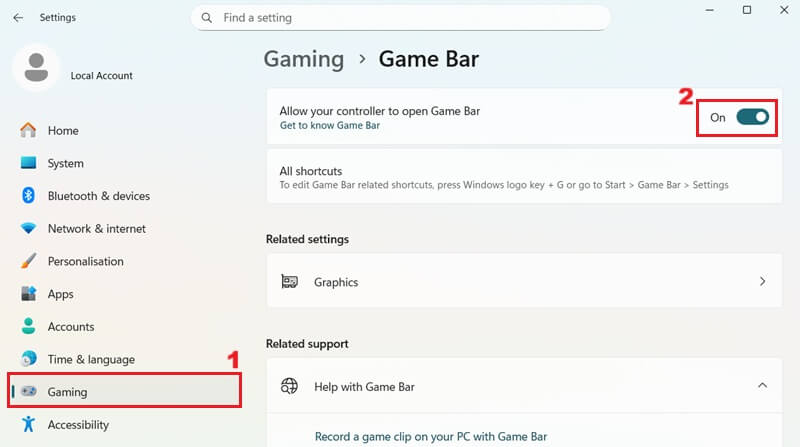Select Network & internet
The width and height of the screenshot is (800, 447).
pyautogui.click(x=124, y=229)
